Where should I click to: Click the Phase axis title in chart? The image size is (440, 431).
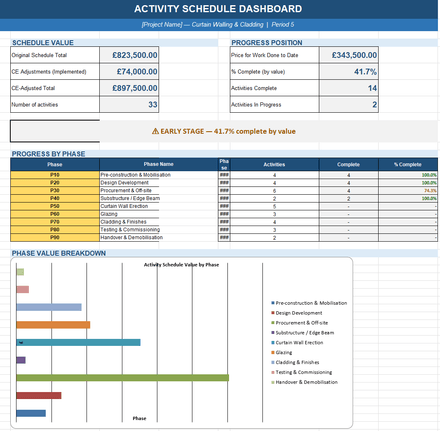tap(139, 418)
